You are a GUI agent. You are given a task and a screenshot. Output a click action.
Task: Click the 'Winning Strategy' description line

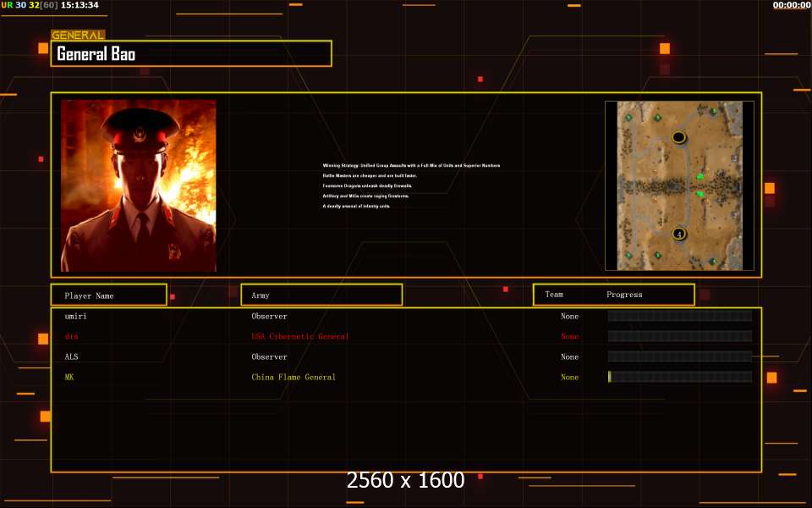tap(411, 165)
